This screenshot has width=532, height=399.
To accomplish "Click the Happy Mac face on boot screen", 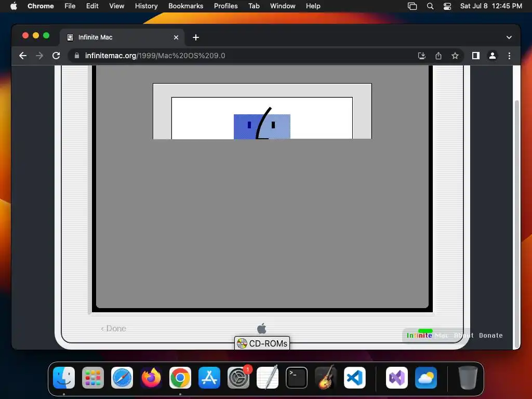I will coord(262,123).
